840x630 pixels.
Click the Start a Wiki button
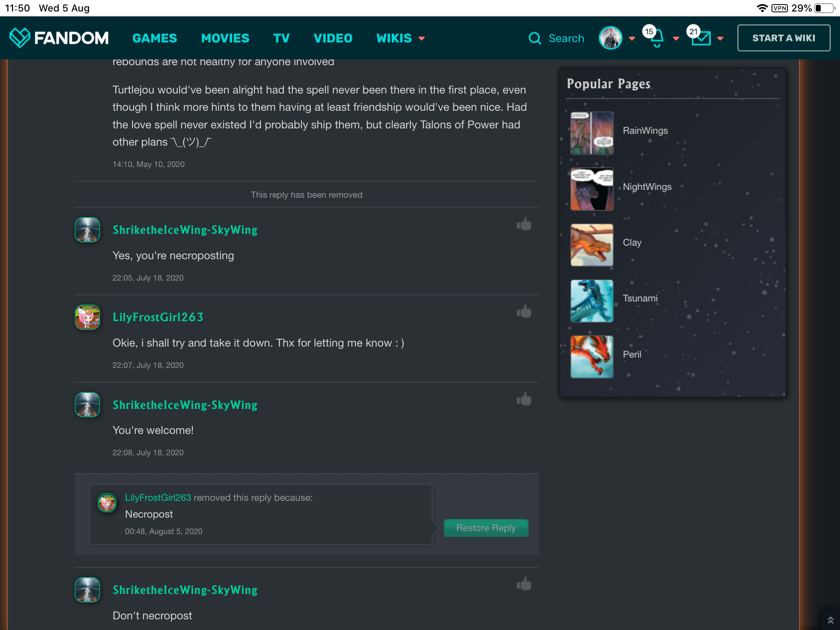[783, 38]
